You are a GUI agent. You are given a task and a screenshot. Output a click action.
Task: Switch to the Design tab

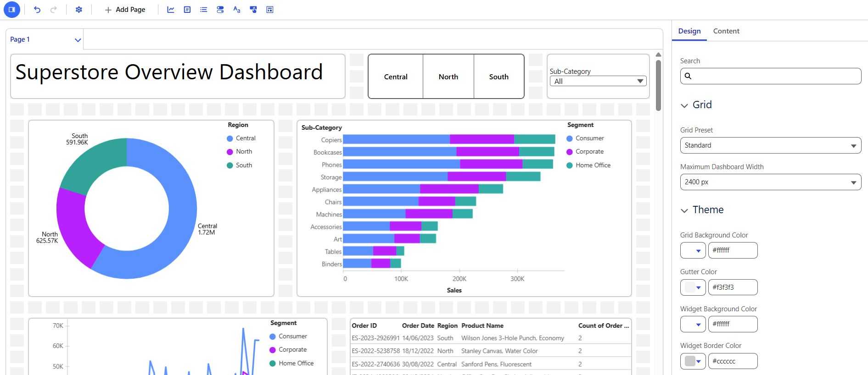click(x=689, y=31)
